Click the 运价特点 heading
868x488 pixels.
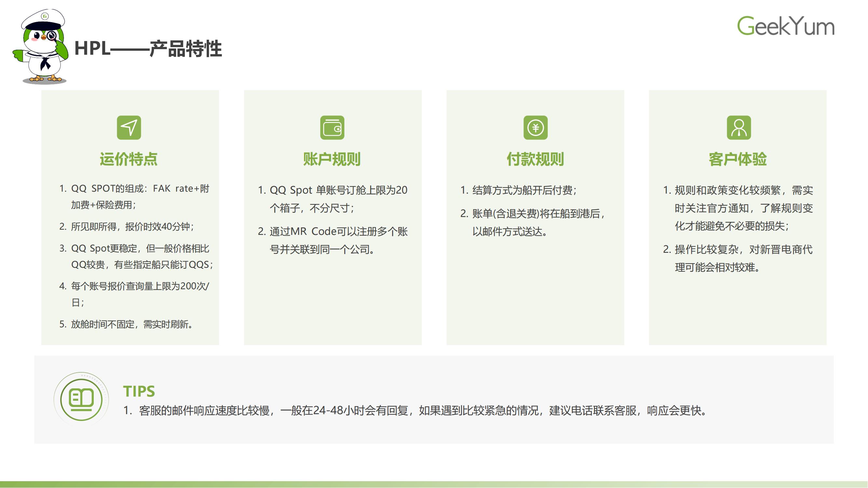[129, 159]
